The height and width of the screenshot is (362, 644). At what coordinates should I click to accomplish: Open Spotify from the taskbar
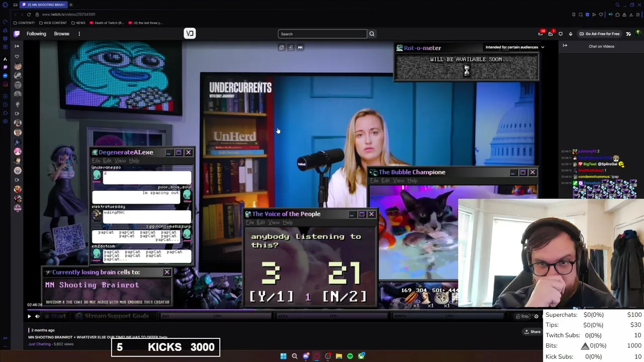(x=350, y=356)
